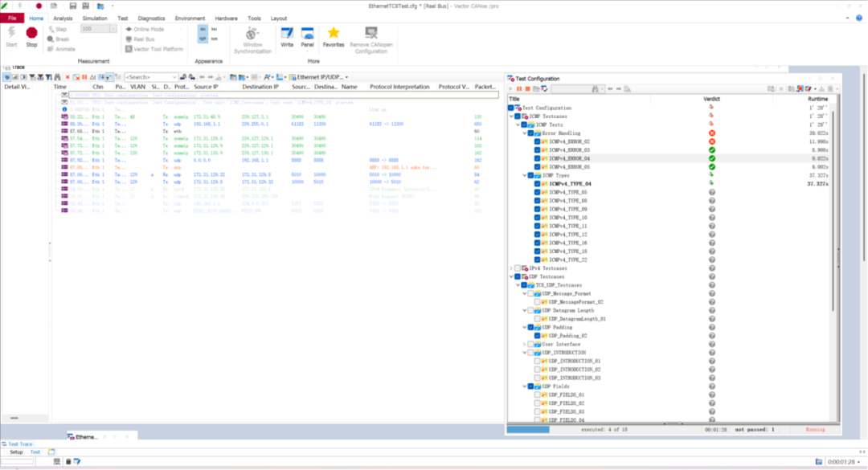Check the UDP_INTRODUCTION_01 checkbox
This screenshot has height=470, width=868.
pos(537,361)
